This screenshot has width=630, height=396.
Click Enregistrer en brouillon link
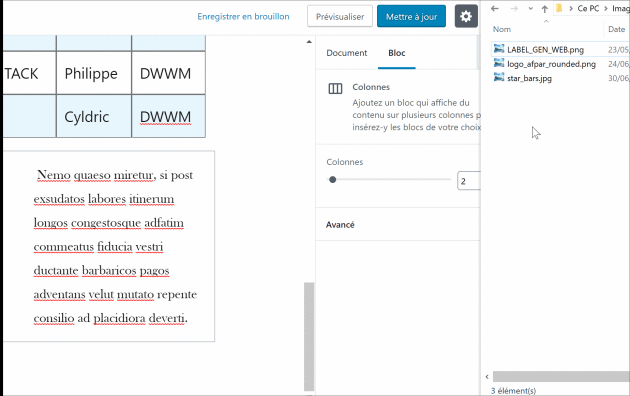click(243, 16)
